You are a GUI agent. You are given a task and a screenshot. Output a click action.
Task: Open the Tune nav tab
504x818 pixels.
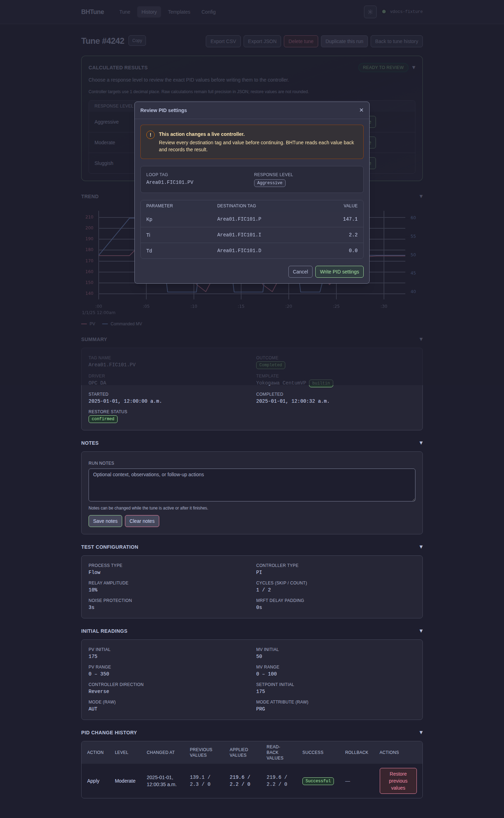[x=125, y=12]
